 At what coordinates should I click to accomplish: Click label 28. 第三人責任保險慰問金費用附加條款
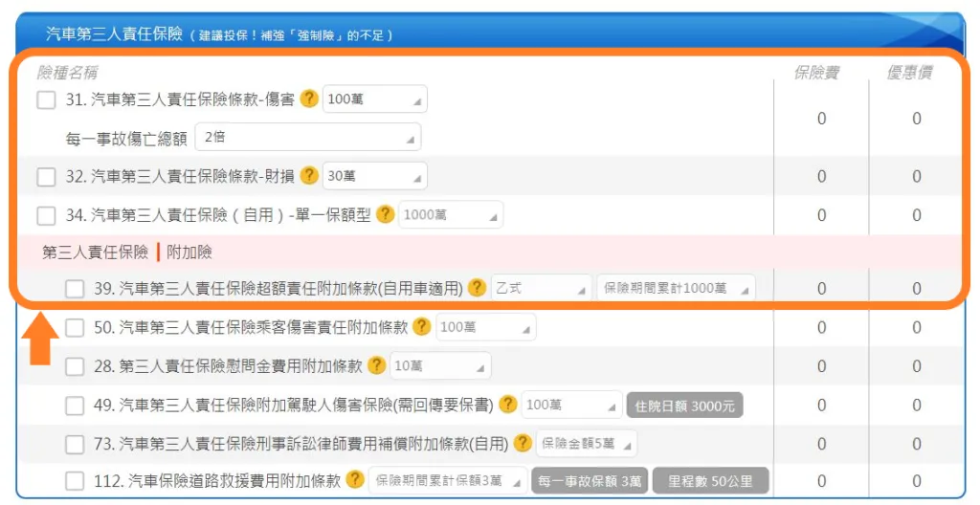pyautogui.click(x=228, y=365)
